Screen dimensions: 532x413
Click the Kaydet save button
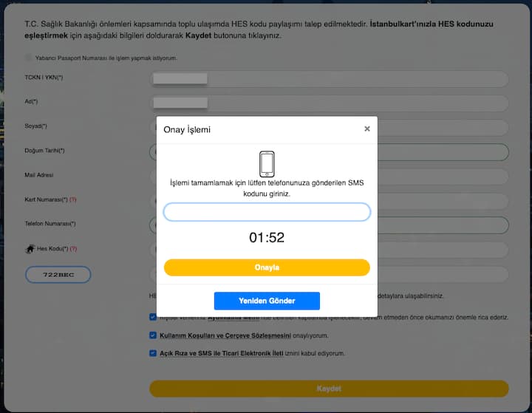click(329, 389)
